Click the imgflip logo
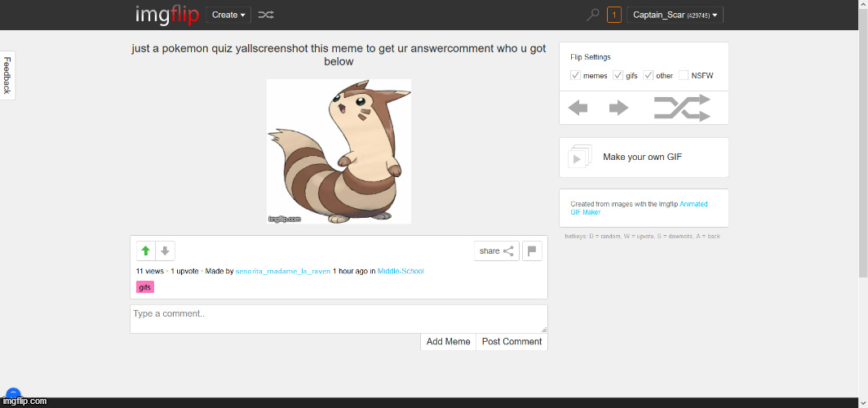Image resolution: width=868 pixels, height=408 pixels. coord(166,15)
